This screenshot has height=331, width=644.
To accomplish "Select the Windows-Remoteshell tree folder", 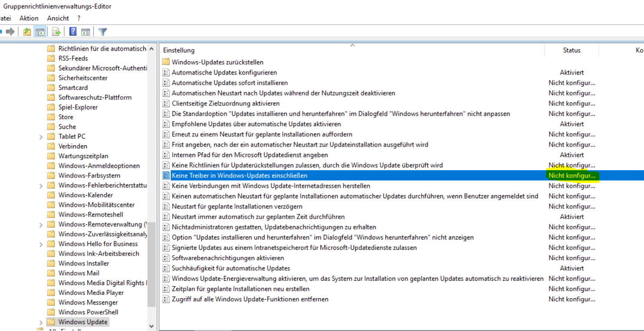I will 91,214.
